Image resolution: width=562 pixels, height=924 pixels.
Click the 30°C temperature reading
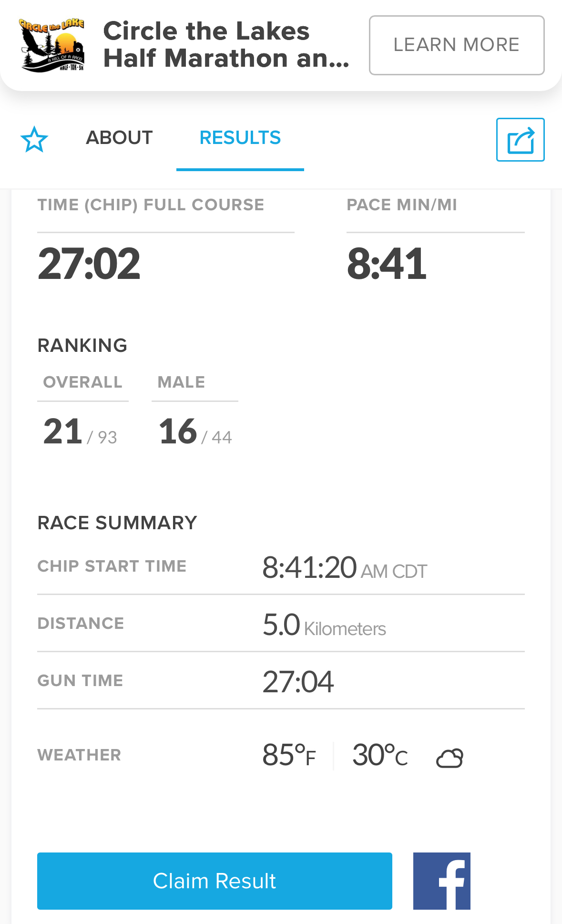pos(380,755)
